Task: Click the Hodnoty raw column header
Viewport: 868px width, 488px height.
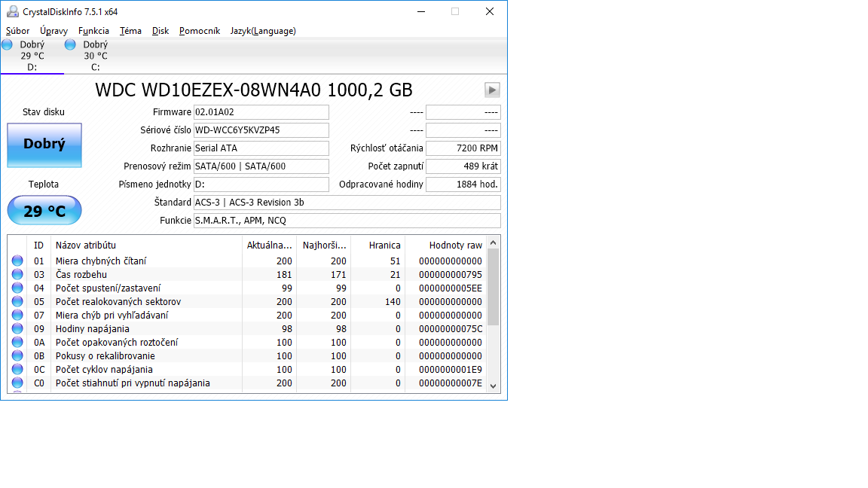Action: pyautogui.click(x=446, y=245)
